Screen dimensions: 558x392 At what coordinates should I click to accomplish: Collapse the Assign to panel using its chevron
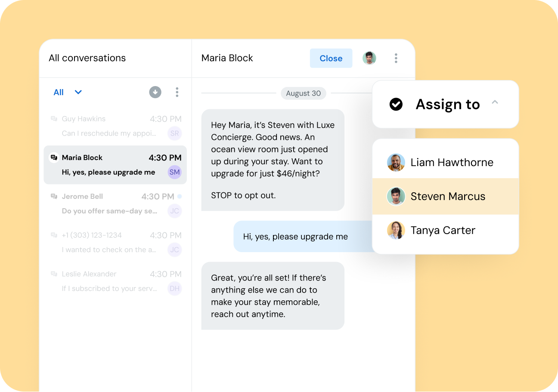click(x=495, y=102)
